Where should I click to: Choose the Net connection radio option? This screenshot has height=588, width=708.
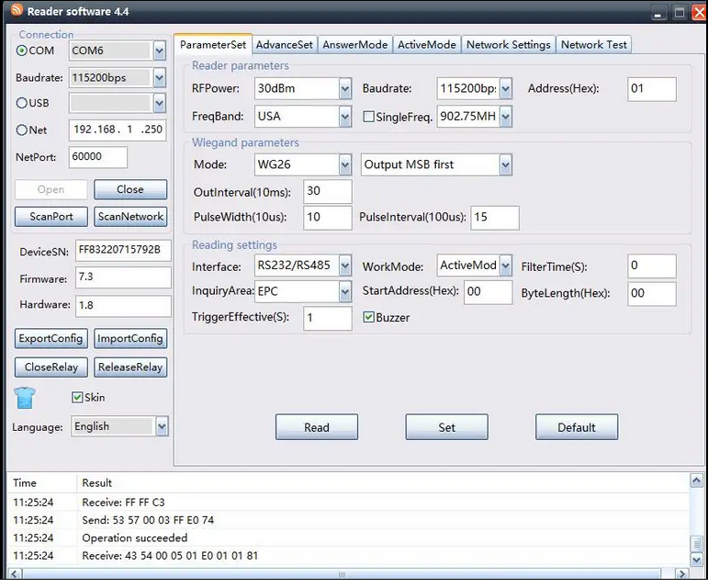(x=22, y=130)
